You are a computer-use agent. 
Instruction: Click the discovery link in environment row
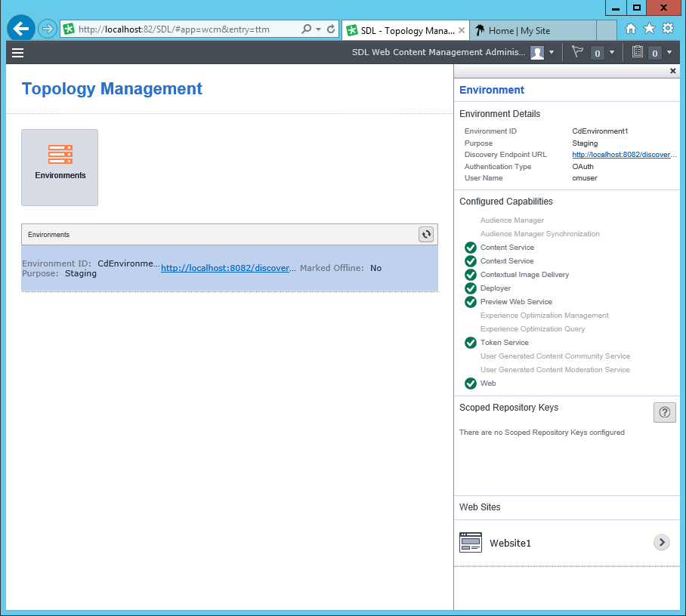click(228, 268)
